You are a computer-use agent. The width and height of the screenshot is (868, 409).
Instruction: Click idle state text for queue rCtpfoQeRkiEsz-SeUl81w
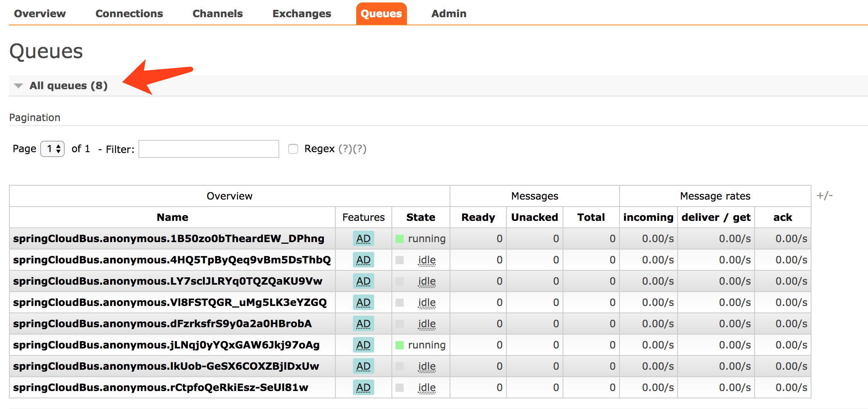[x=427, y=388]
